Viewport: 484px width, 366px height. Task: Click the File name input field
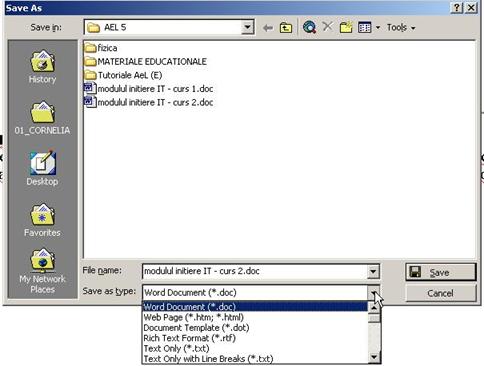point(255,271)
